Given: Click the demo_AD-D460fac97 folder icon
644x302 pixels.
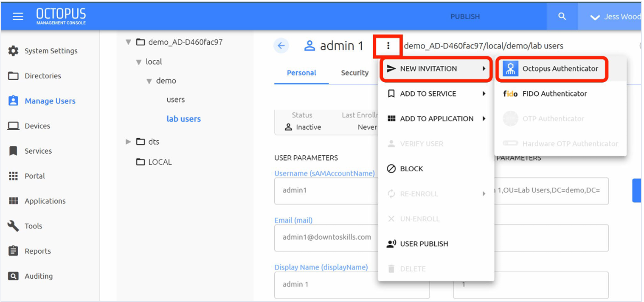Looking at the screenshot, I should (141, 42).
